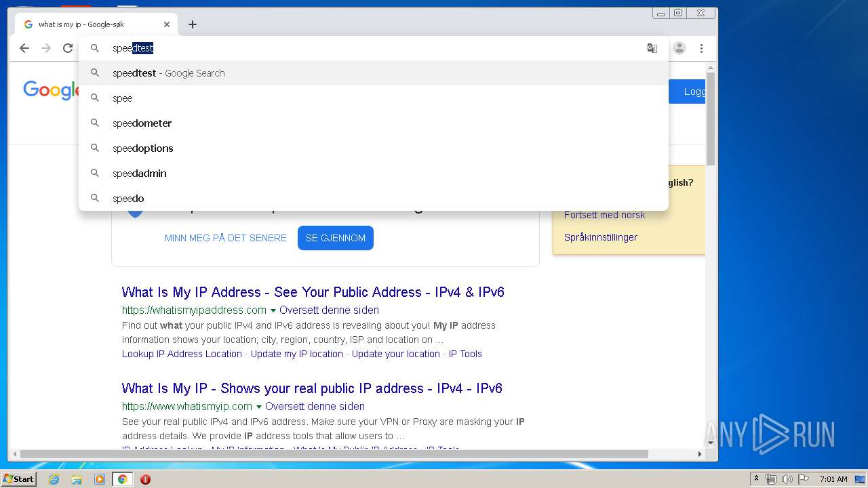
Task: Click the red Opera-style taskbar icon
Action: click(x=145, y=479)
